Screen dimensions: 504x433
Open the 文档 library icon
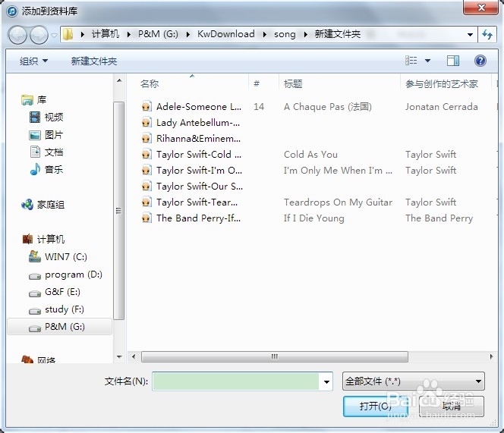pyautogui.click(x=35, y=152)
